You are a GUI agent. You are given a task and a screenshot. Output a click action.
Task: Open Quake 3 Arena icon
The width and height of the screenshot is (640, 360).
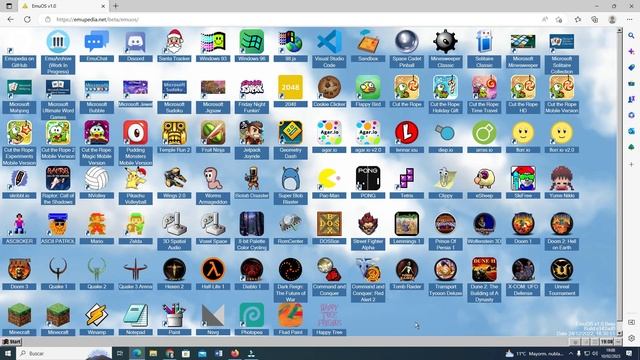tap(136, 269)
